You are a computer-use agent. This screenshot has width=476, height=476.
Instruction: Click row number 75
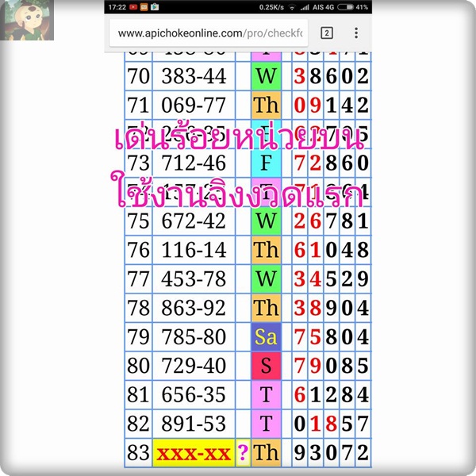click(138, 221)
